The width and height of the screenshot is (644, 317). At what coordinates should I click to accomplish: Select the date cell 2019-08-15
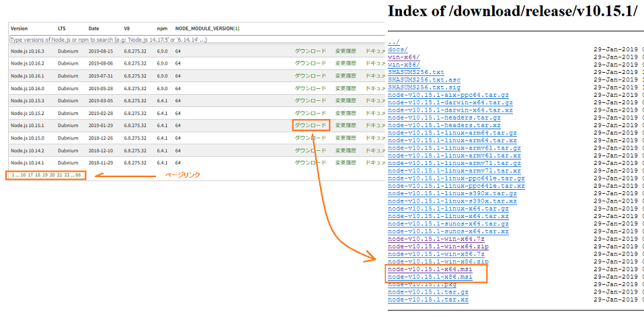pyautogui.click(x=101, y=51)
